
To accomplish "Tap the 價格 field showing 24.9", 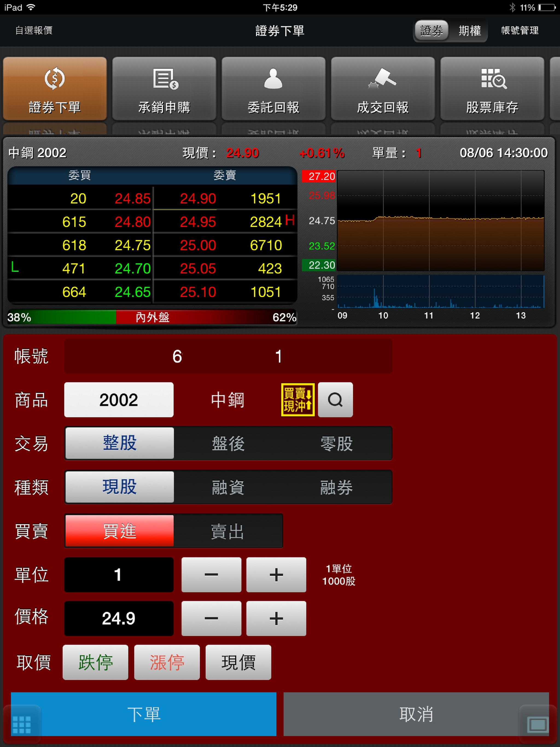I will (x=119, y=618).
